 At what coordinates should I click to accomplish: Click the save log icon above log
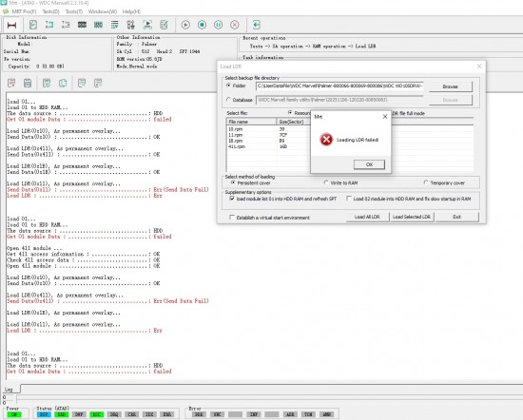coord(28,83)
